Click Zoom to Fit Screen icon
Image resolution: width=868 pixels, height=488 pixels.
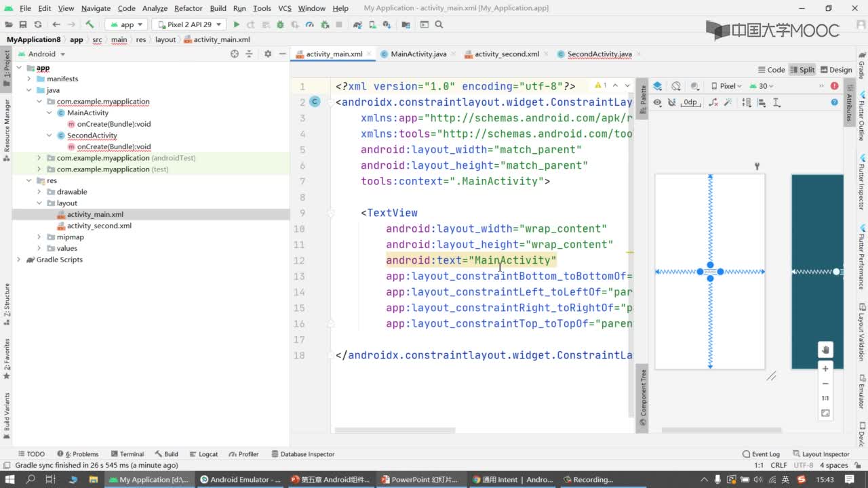825,413
